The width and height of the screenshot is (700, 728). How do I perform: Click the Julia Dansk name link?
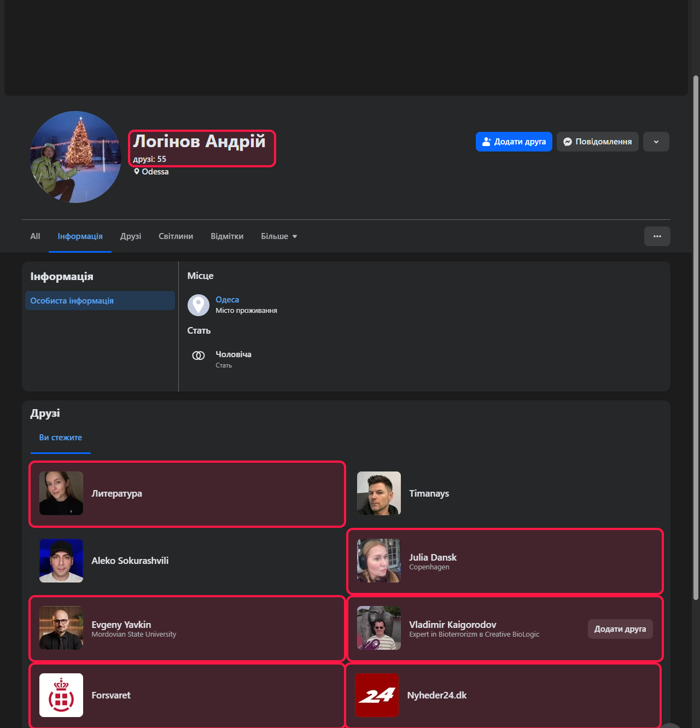tap(433, 557)
